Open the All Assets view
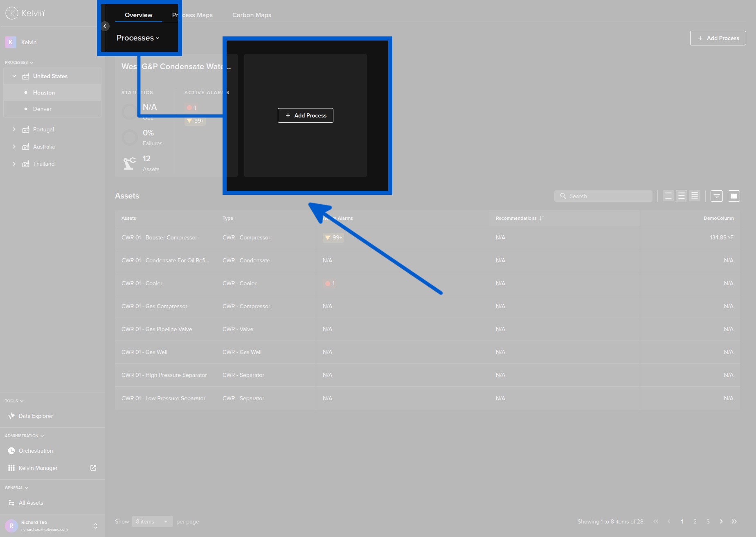Image resolution: width=756 pixels, height=537 pixels. click(30, 503)
